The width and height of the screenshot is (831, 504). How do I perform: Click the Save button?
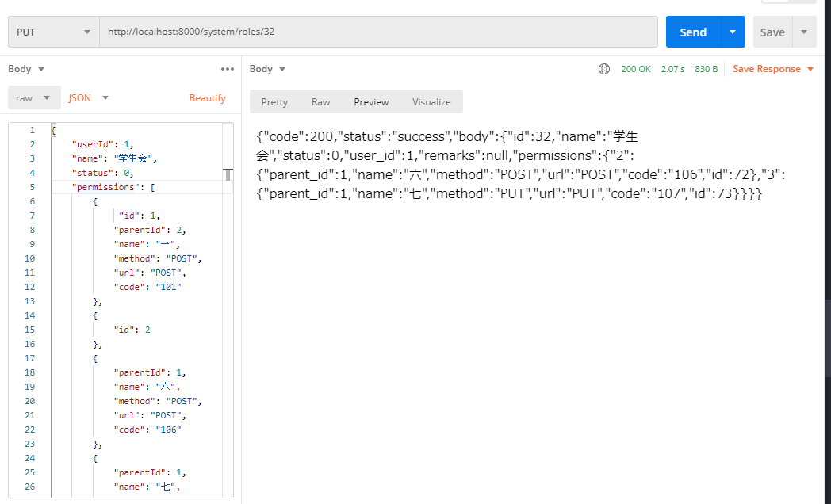[772, 32]
